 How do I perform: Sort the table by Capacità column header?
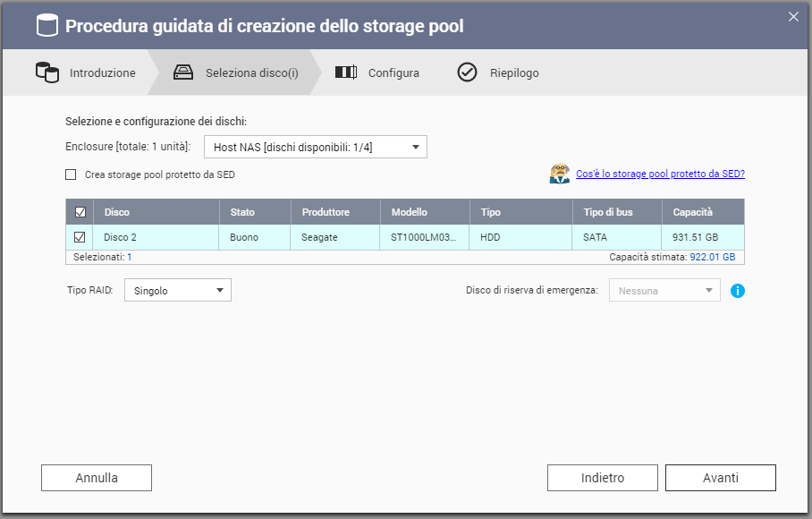coord(692,212)
